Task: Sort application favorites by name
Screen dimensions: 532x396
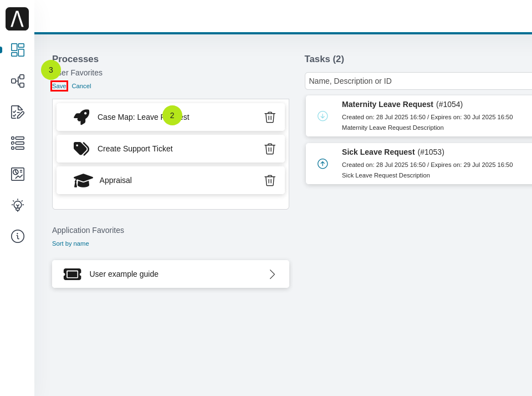Action: 70,243
